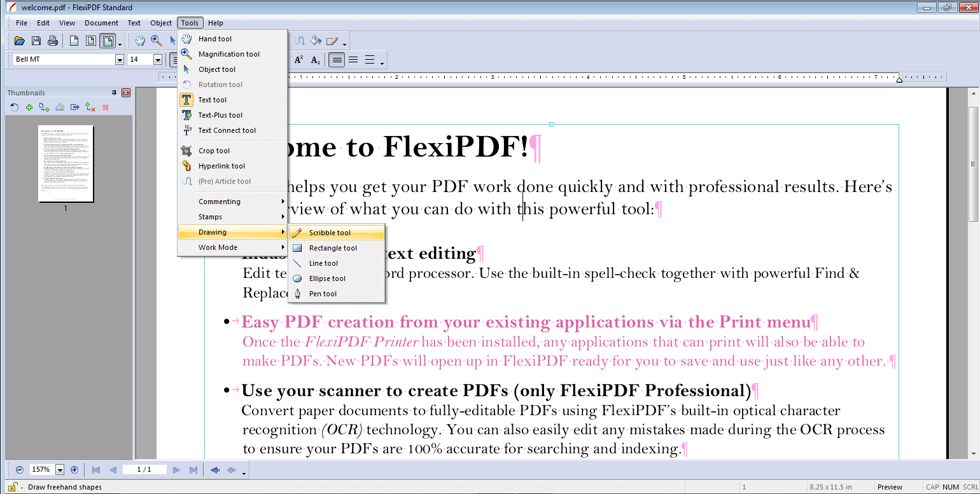Open the Document menu
The width and height of the screenshot is (980, 494).
tap(102, 23)
